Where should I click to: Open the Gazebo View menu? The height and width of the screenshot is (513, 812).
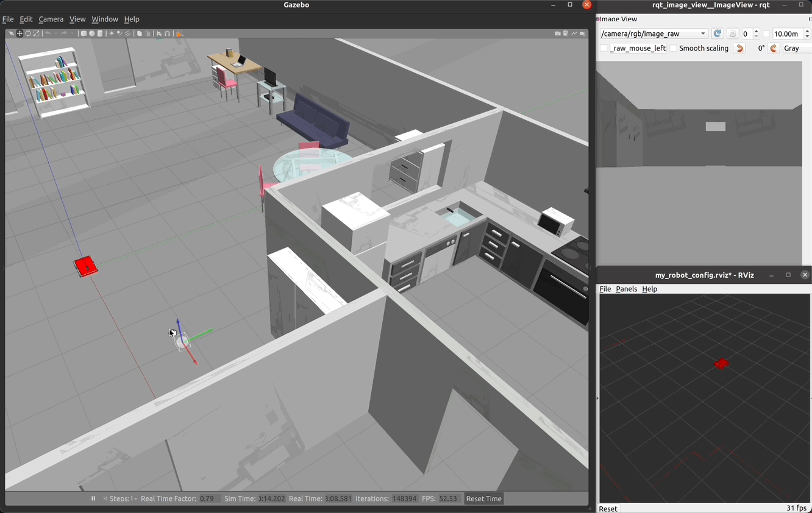[x=77, y=19]
